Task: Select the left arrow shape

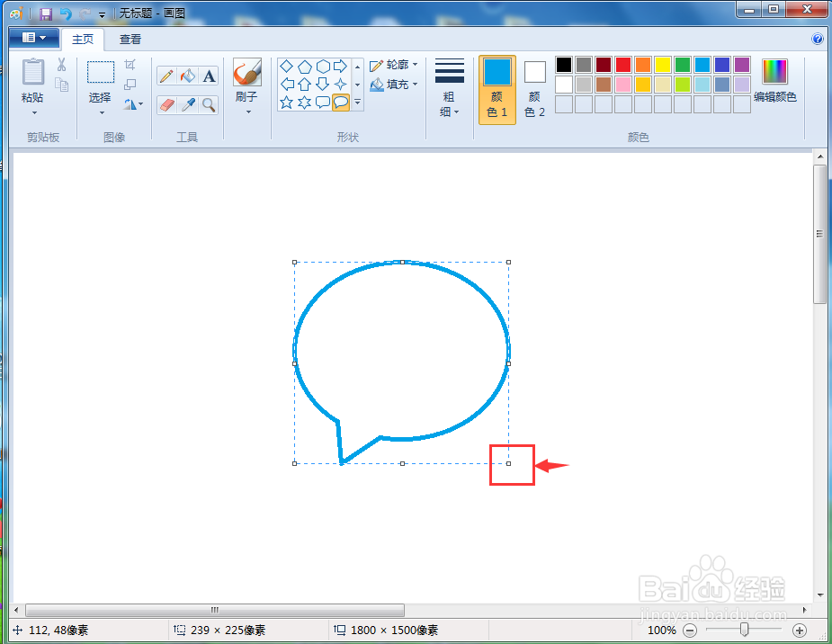Action: pos(287,84)
